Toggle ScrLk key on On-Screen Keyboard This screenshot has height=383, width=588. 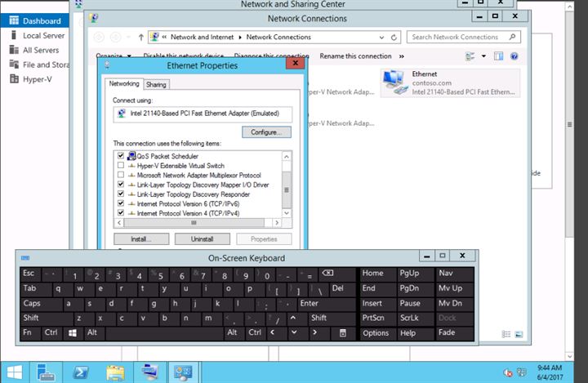(x=415, y=318)
